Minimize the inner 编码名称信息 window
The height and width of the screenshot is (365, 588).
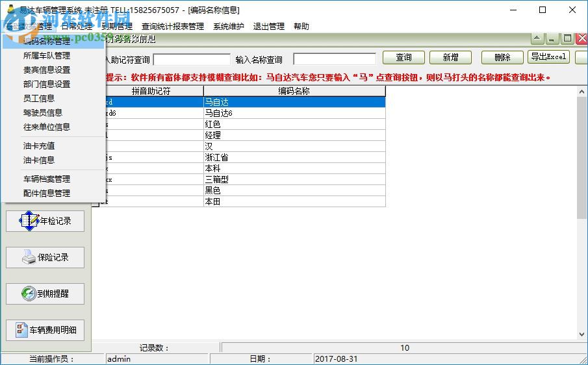(x=551, y=38)
